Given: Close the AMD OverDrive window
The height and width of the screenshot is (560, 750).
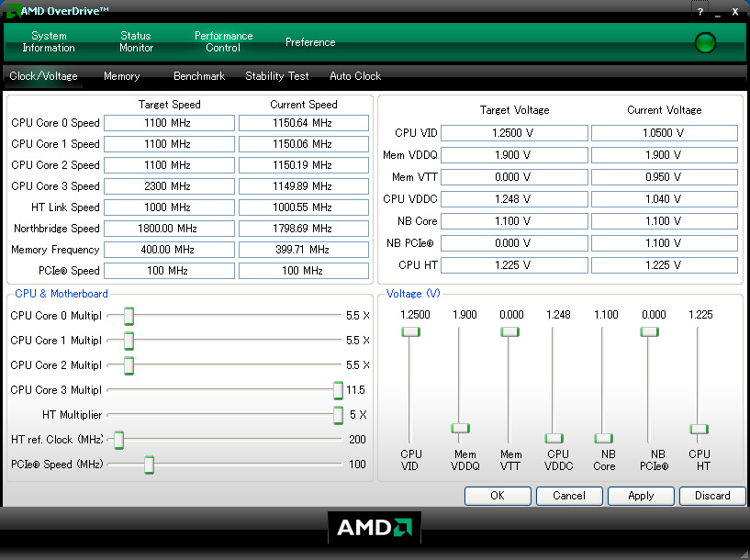Looking at the screenshot, I should [735, 12].
